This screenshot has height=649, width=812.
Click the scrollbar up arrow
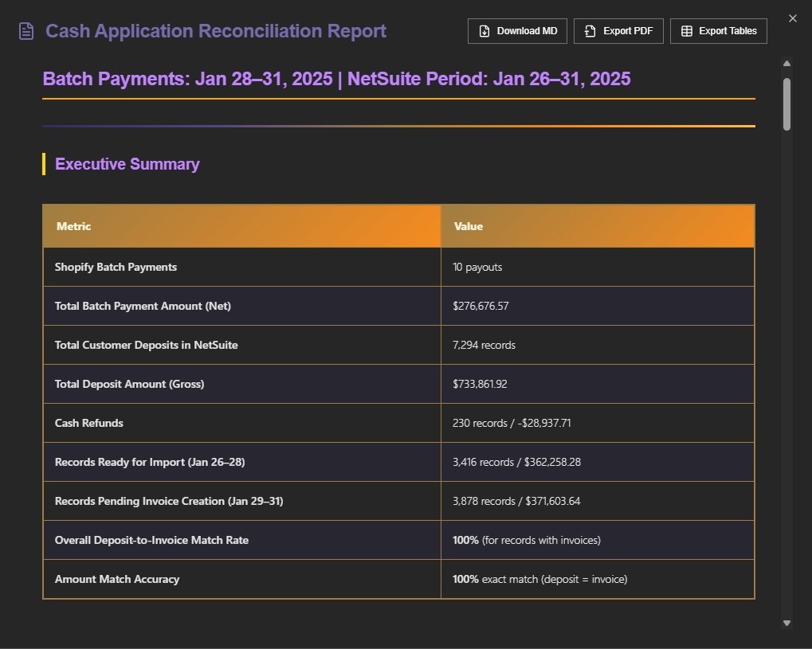pos(787,63)
